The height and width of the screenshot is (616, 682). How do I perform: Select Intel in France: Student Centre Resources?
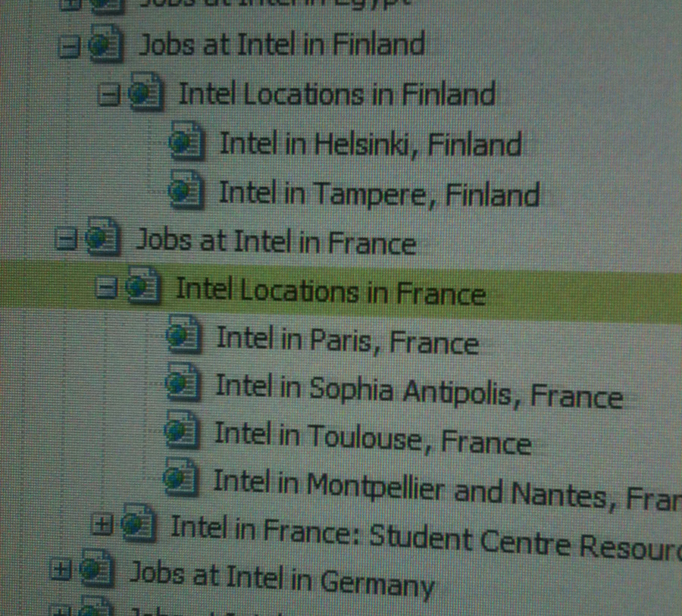[x=426, y=539]
